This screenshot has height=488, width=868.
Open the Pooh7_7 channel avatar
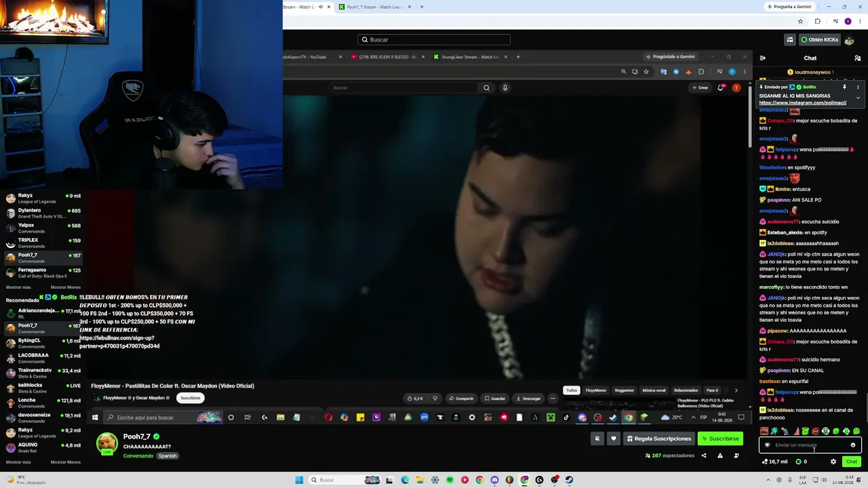coord(106,444)
